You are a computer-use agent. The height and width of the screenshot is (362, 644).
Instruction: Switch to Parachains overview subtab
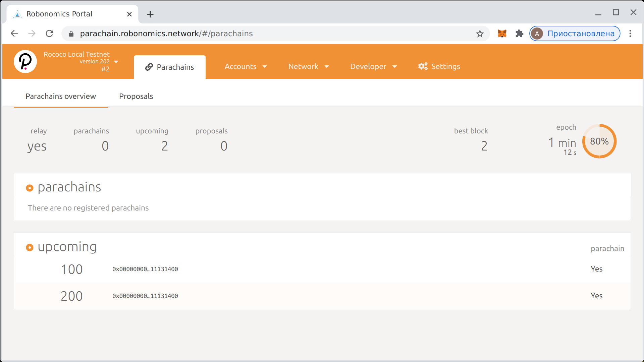pyautogui.click(x=61, y=96)
